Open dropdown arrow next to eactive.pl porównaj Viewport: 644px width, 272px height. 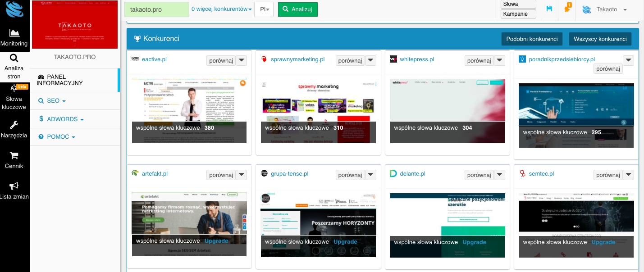point(242,61)
